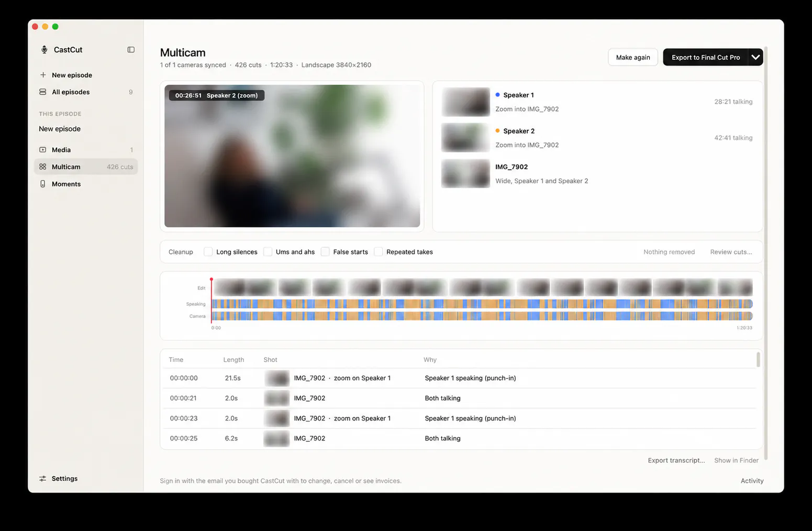
Task: Select the Speaker 2 camera thumbnail
Action: click(x=465, y=138)
